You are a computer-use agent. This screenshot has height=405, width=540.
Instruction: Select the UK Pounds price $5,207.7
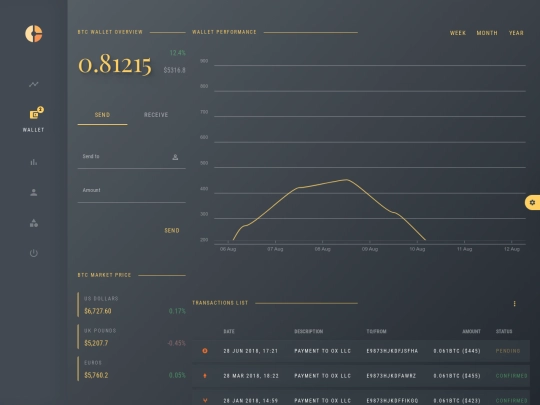(x=96, y=343)
